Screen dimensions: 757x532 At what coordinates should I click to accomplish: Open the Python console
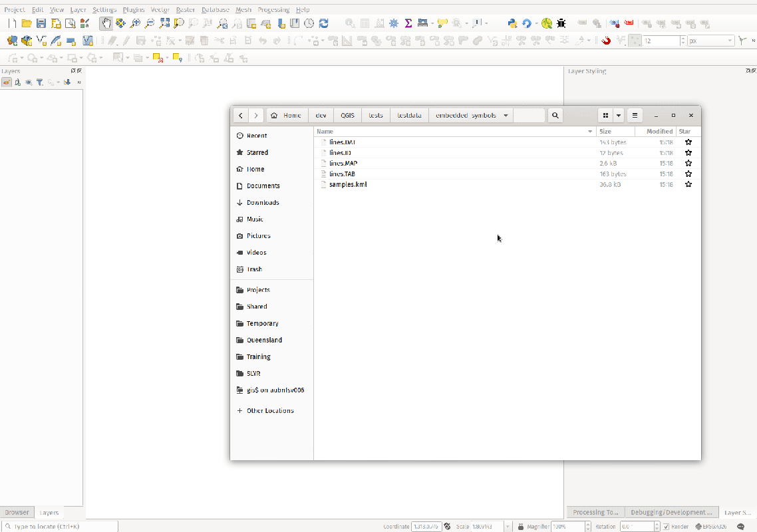click(x=512, y=23)
